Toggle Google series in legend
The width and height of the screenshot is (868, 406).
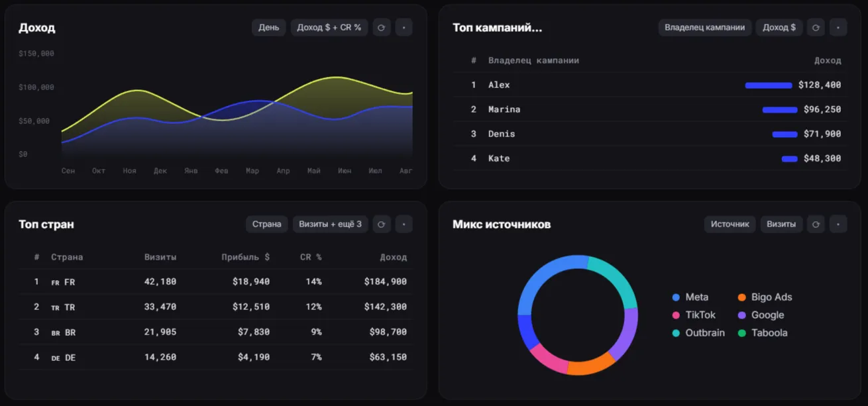coord(761,315)
